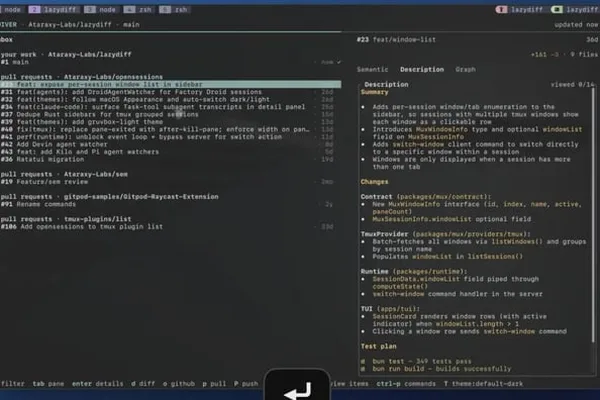Click the Changes heading in description
The image size is (600, 400).
coord(374,182)
